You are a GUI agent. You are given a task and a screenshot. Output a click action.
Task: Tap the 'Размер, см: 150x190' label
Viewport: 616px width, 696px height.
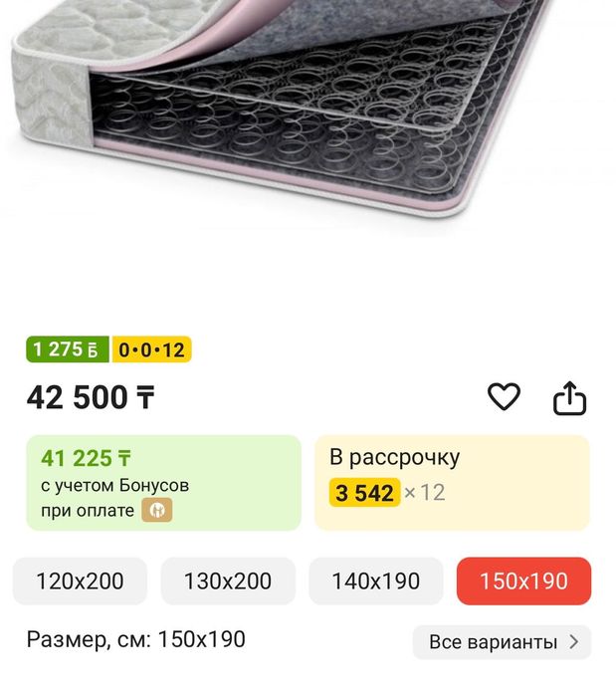point(135,639)
